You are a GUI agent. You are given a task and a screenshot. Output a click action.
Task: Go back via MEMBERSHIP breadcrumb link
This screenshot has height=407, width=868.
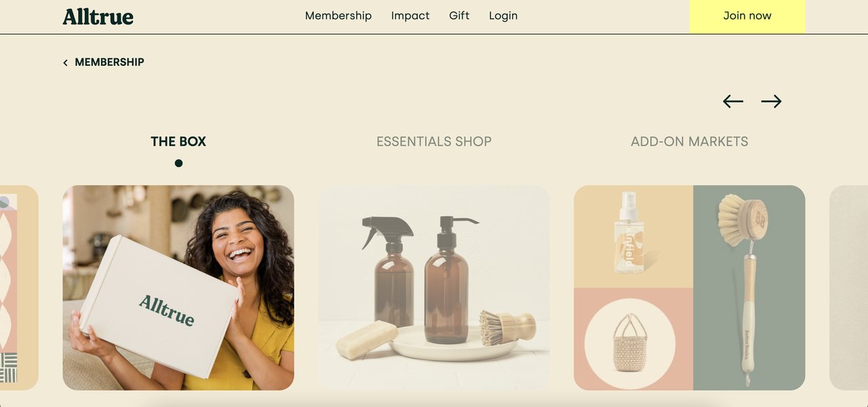pyautogui.click(x=109, y=62)
